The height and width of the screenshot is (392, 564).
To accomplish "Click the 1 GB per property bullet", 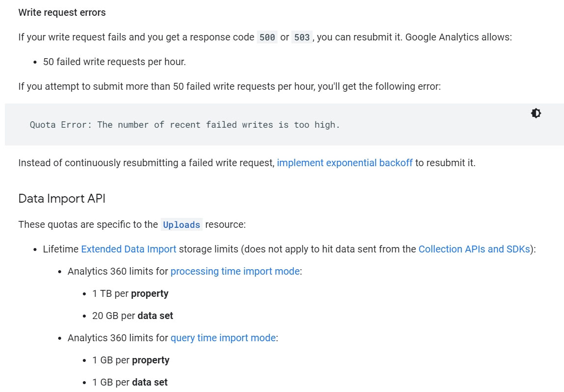I will (131, 360).
